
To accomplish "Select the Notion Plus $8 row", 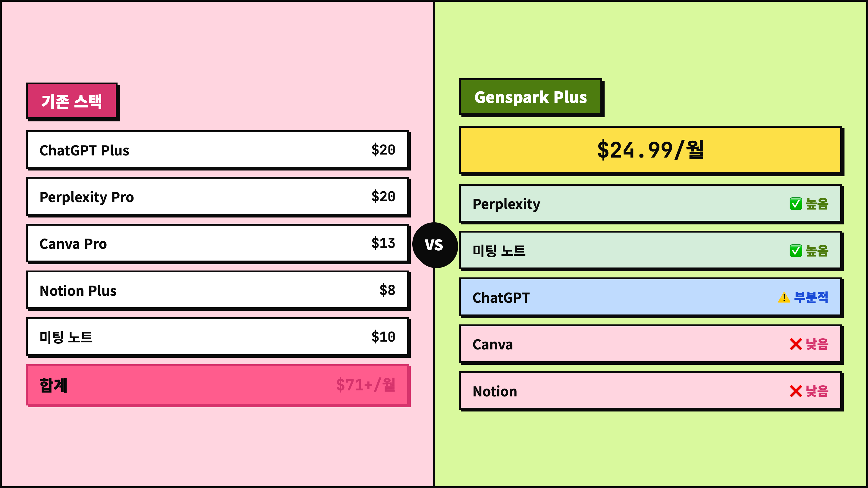I will tap(217, 290).
